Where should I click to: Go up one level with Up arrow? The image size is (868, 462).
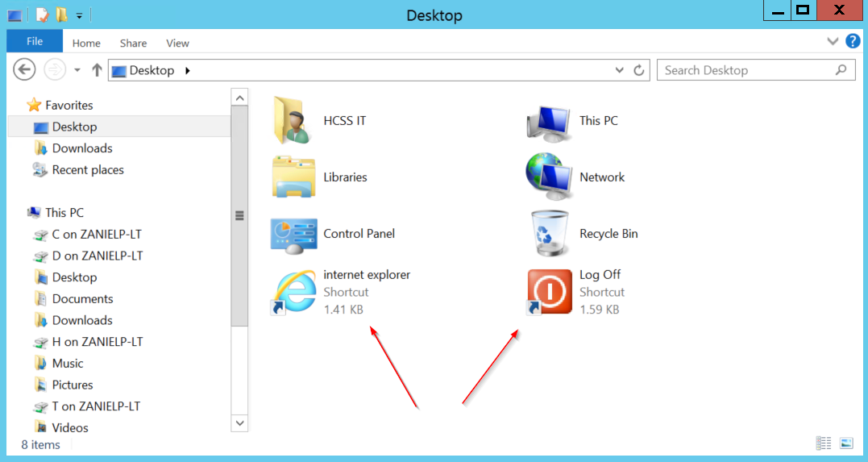[x=97, y=70]
